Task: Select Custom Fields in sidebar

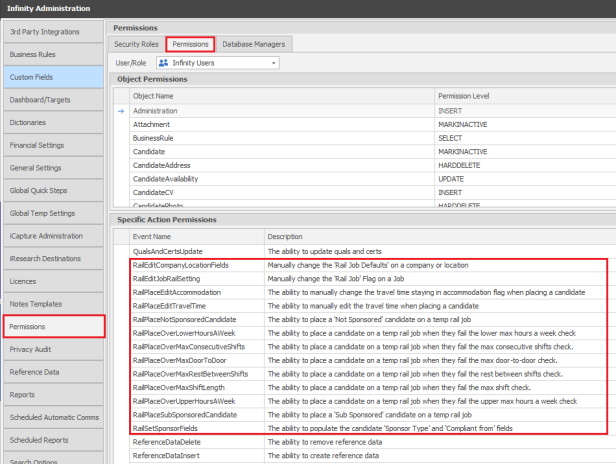Action: pos(53,77)
